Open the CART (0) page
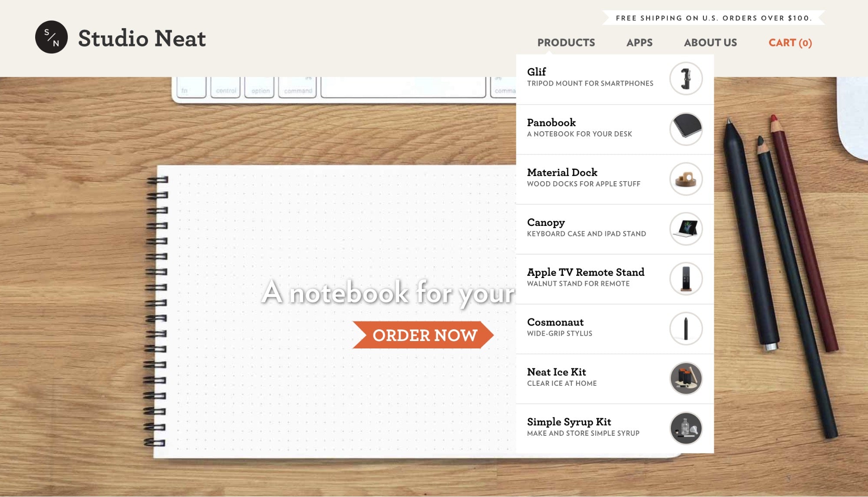Image resolution: width=868 pixels, height=497 pixels. [x=791, y=43]
